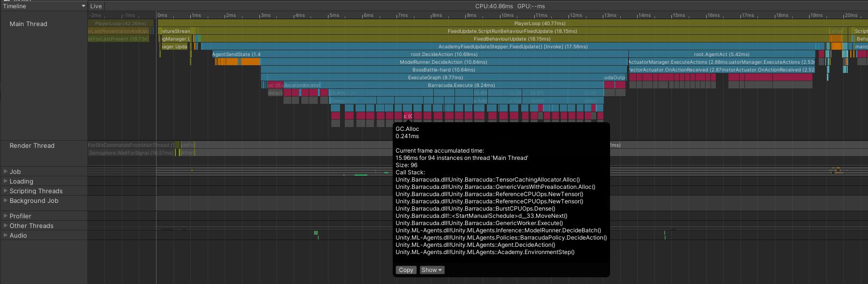Click green job sample in Job row
The width and height of the screenshot is (868, 284).
tap(360, 175)
